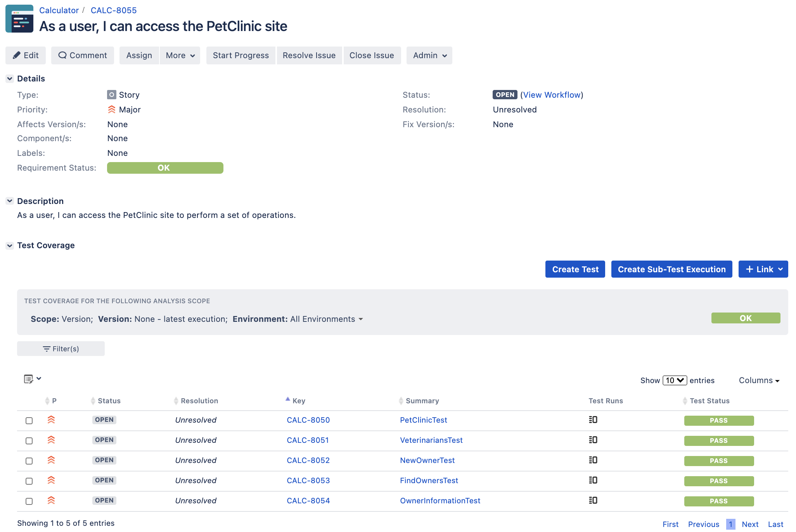Viewport: 796px width, 532px height.
Task: Open the + Link dropdown button
Action: (x=763, y=269)
